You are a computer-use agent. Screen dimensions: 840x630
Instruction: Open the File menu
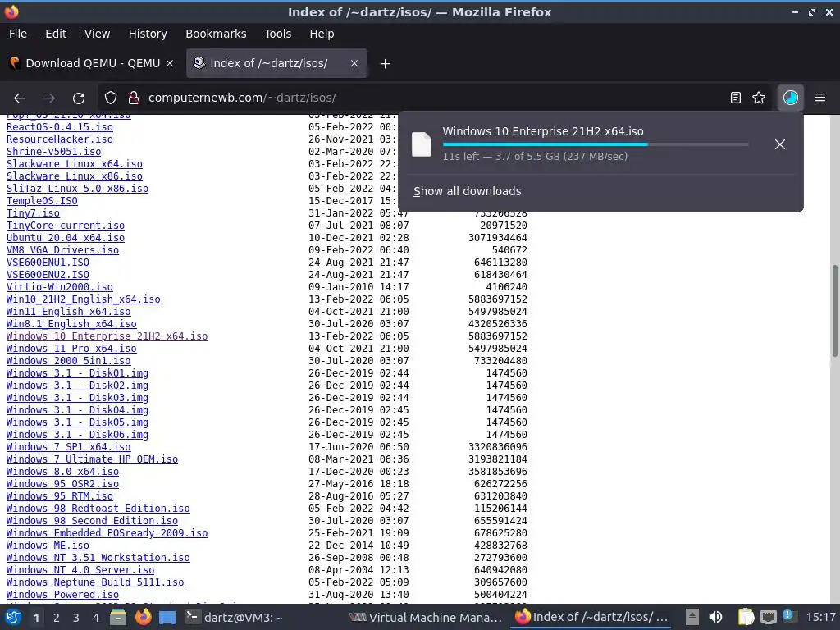pyautogui.click(x=18, y=34)
